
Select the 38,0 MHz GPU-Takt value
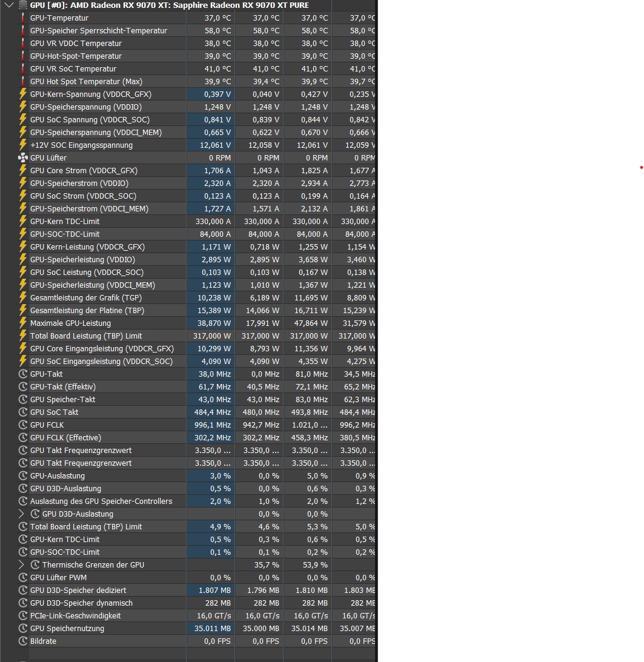click(x=214, y=374)
